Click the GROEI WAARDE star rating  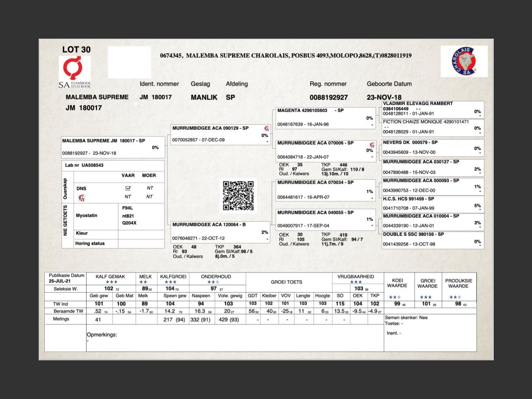pos(426,297)
